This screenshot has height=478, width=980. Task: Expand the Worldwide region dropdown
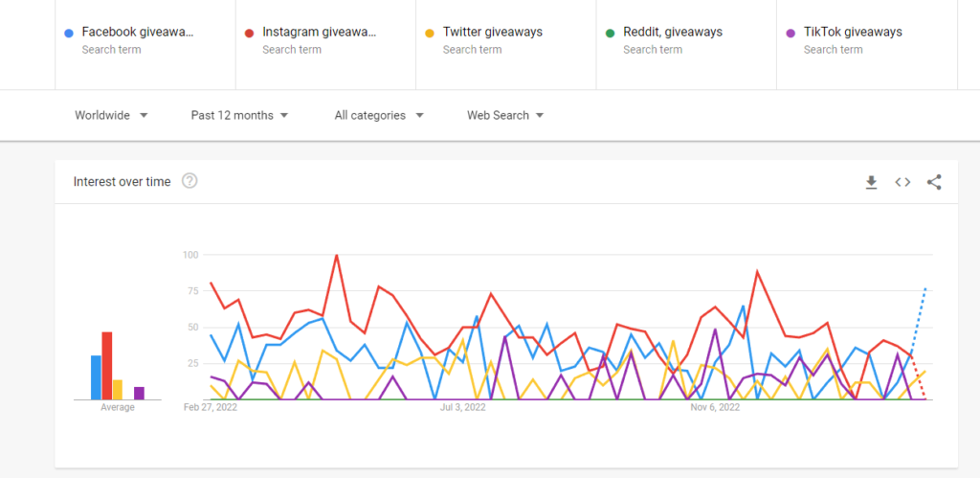[111, 115]
